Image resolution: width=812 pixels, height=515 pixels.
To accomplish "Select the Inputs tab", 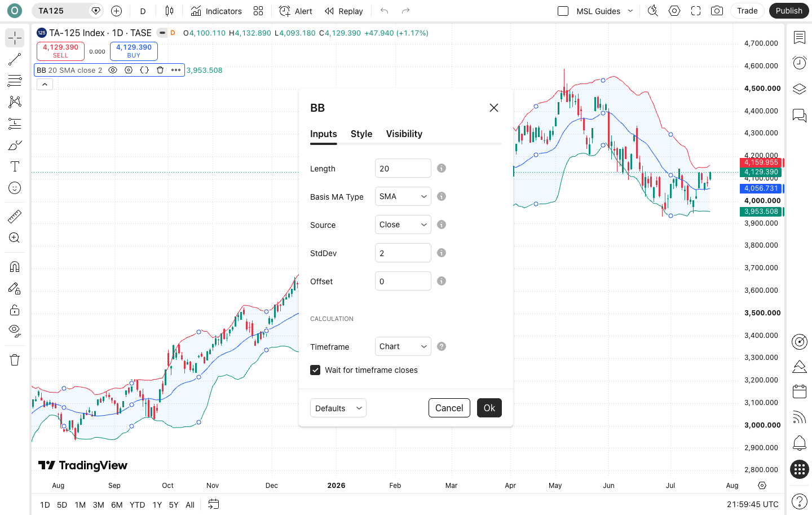I will tap(324, 134).
